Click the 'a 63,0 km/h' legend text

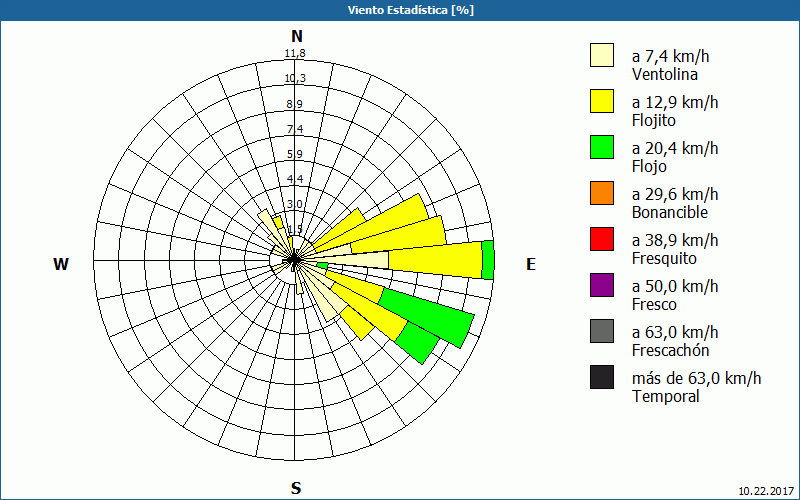675,332
